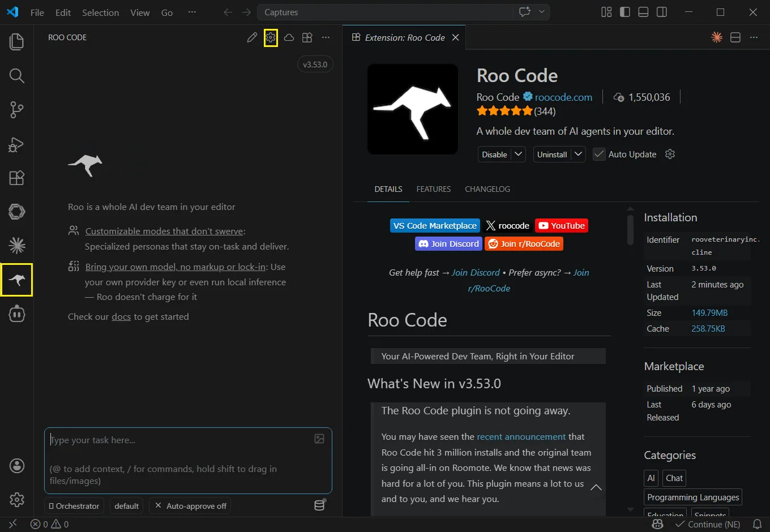Screen dimensions: 770x532
Task: Open the Edit menu
Action: click(x=63, y=12)
